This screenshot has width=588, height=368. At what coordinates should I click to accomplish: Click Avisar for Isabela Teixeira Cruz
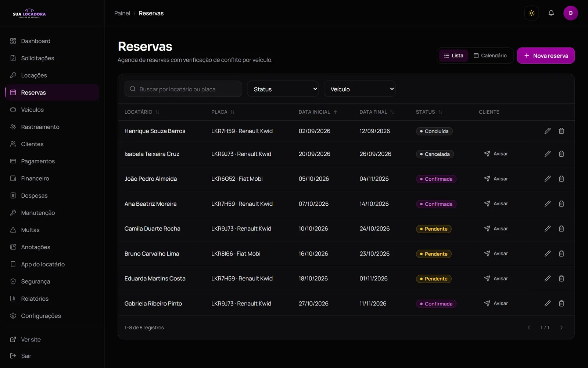[x=496, y=154]
